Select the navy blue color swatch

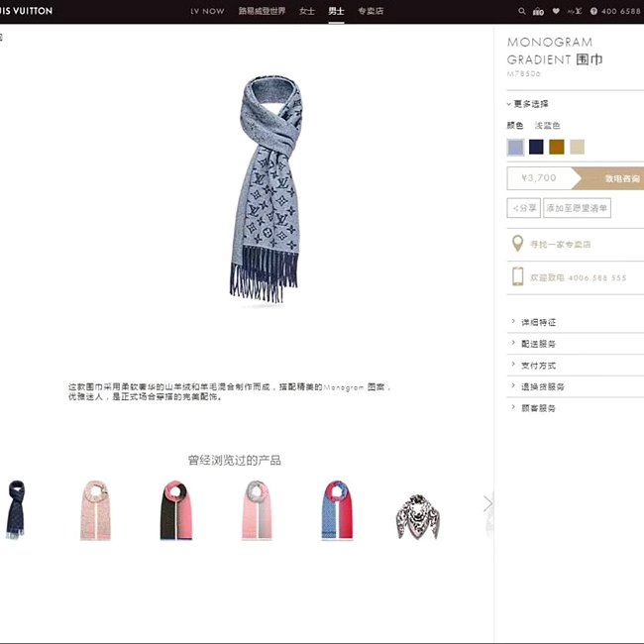click(x=536, y=147)
